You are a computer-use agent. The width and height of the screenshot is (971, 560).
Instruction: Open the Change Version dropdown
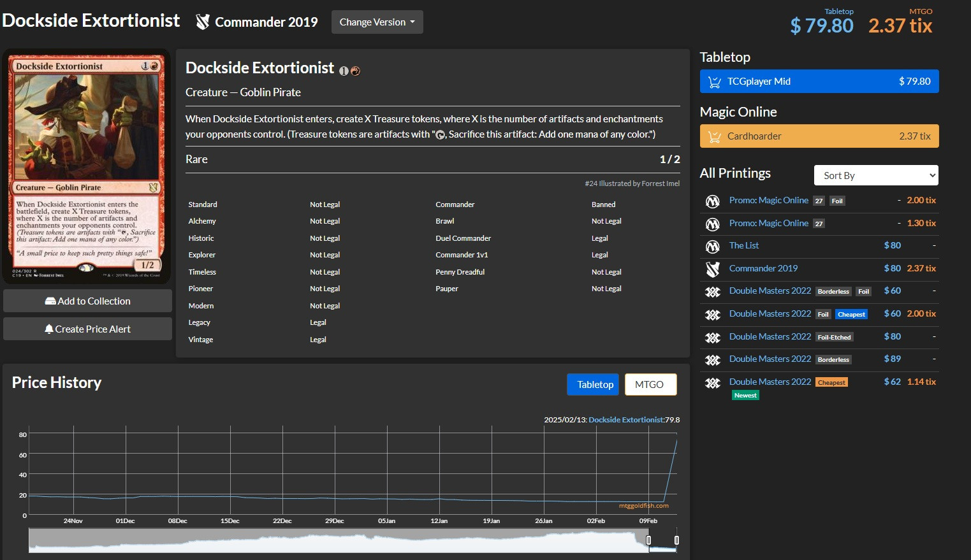pos(377,22)
